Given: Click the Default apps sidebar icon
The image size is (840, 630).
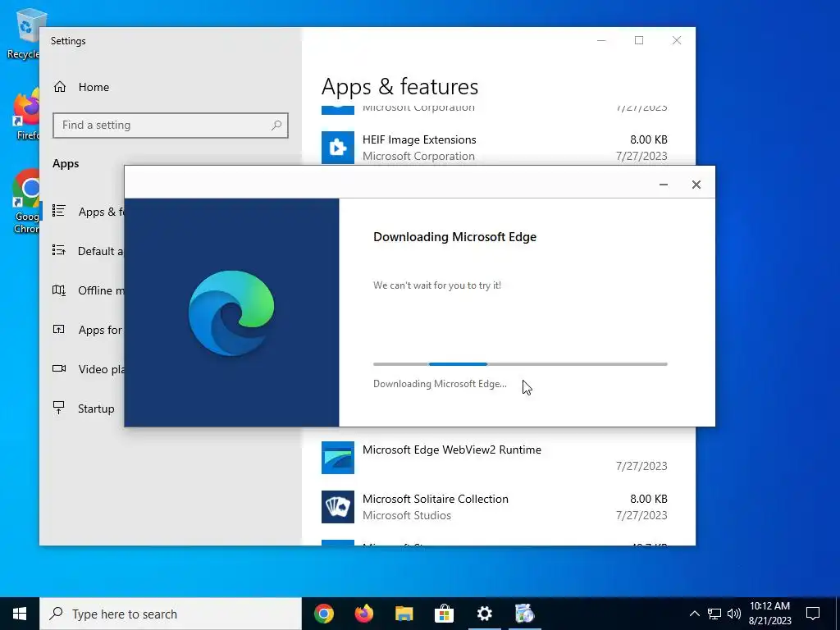Looking at the screenshot, I should click(59, 250).
